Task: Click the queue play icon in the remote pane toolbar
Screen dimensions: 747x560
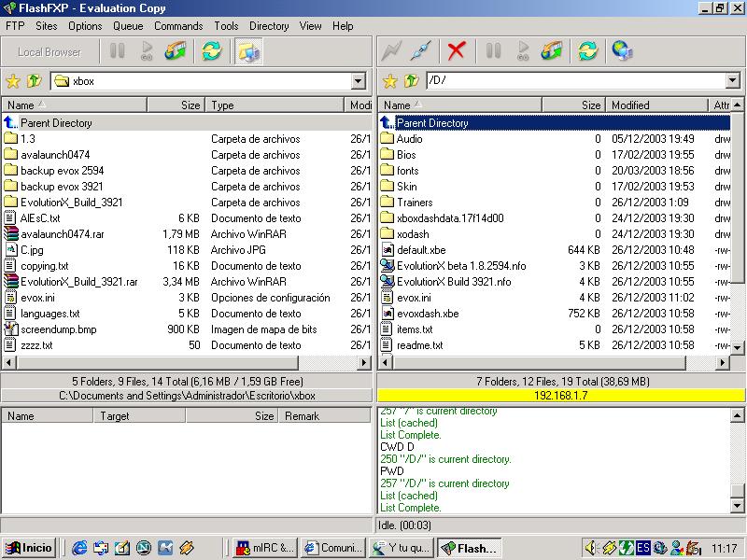Action: 523,51
